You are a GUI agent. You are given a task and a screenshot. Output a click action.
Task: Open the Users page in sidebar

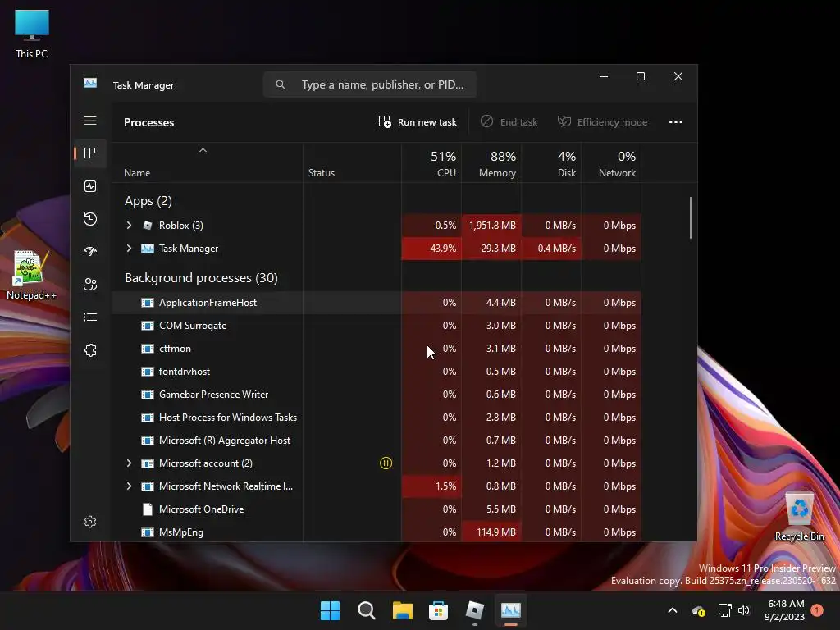[x=90, y=285]
